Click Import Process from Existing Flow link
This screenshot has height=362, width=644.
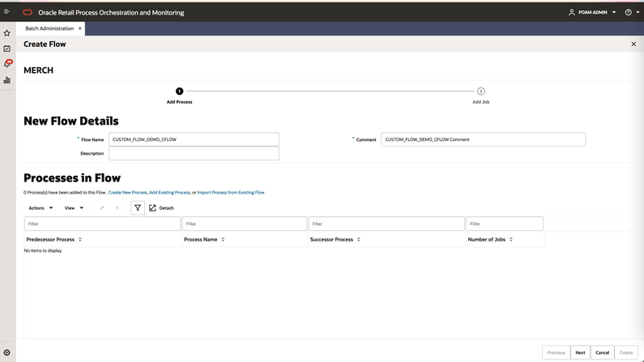[x=231, y=192]
